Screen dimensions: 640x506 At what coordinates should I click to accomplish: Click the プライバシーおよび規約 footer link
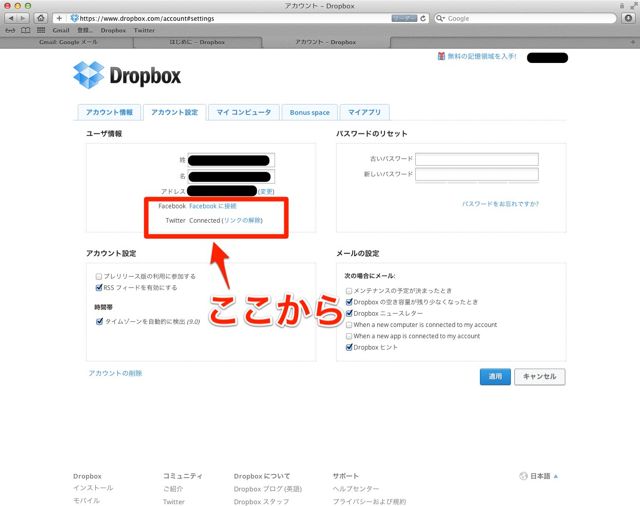click(369, 502)
